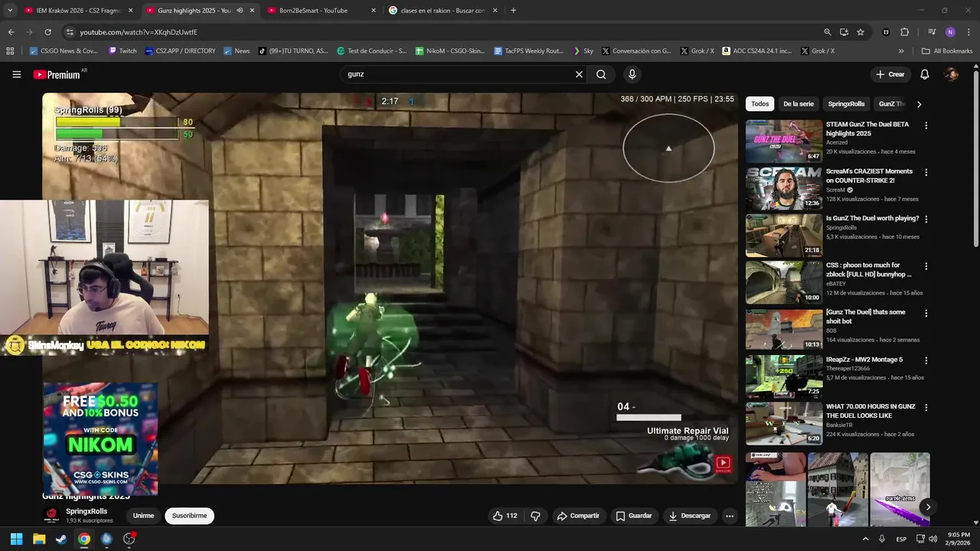Start voice search with the microphone
This screenshot has width=980, height=551.
632,74
